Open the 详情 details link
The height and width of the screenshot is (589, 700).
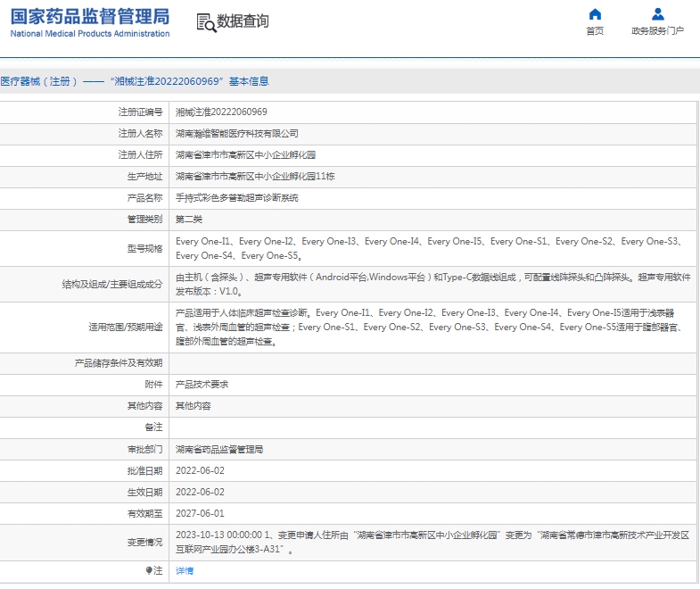[x=185, y=570]
